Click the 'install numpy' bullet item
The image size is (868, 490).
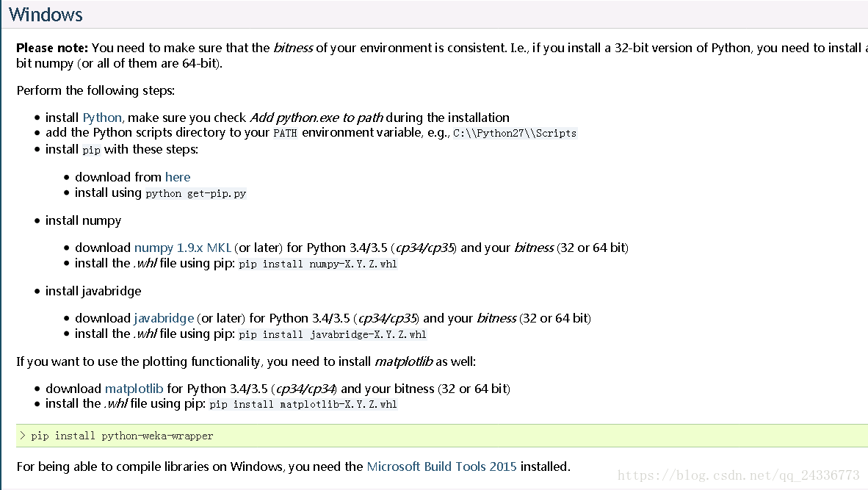pyautogui.click(x=83, y=220)
